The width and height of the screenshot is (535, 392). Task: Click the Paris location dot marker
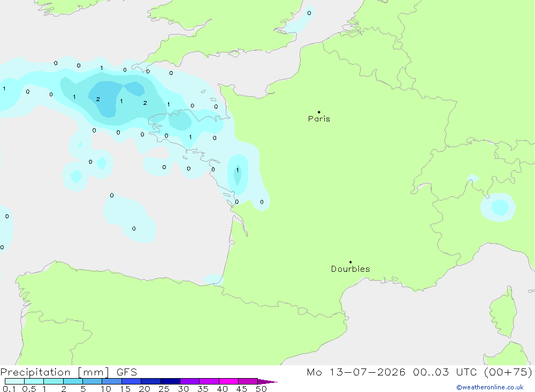319,112
